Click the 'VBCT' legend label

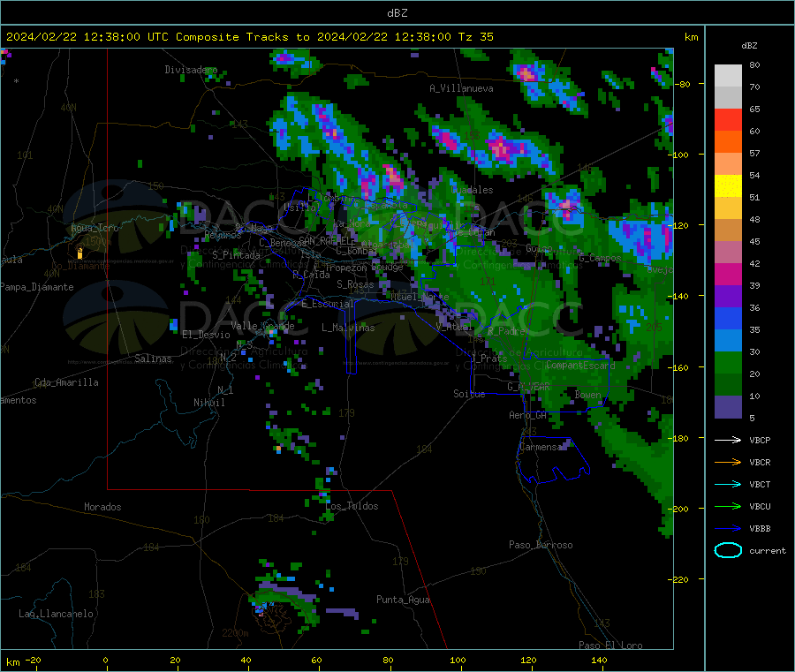pyautogui.click(x=760, y=485)
